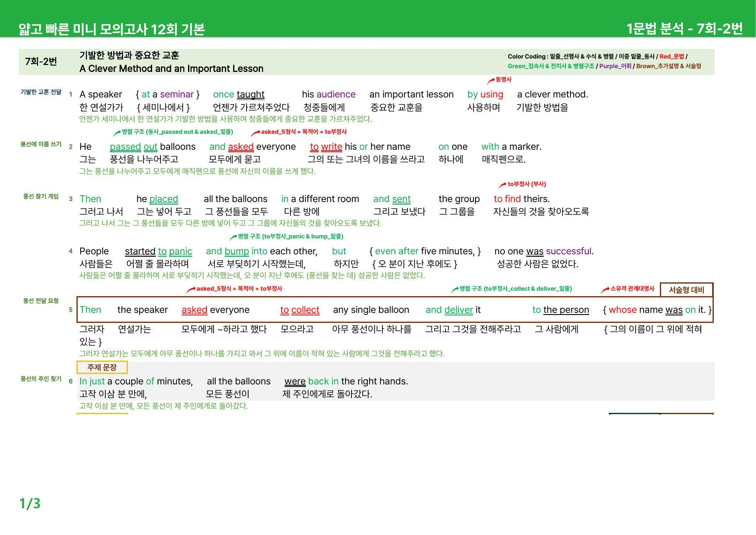Click the red annotation above sentence 2

pyautogui.click(x=304, y=132)
